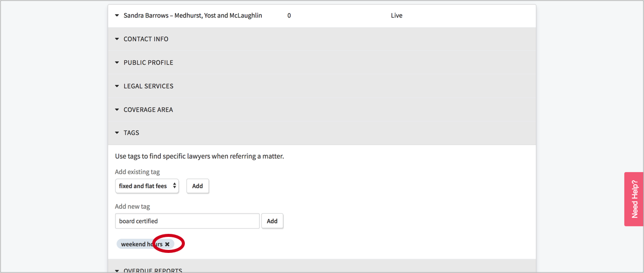Open the Need Help? side tab
The height and width of the screenshot is (273, 644).
click(634, 199)
